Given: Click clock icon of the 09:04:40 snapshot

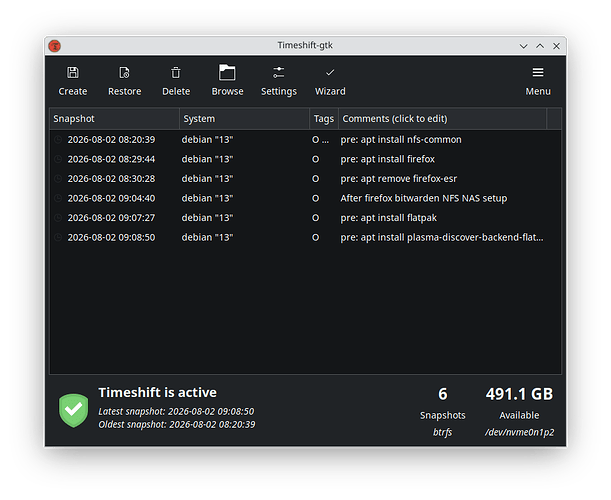Looking at the screenshot, I should pos(58,198).
